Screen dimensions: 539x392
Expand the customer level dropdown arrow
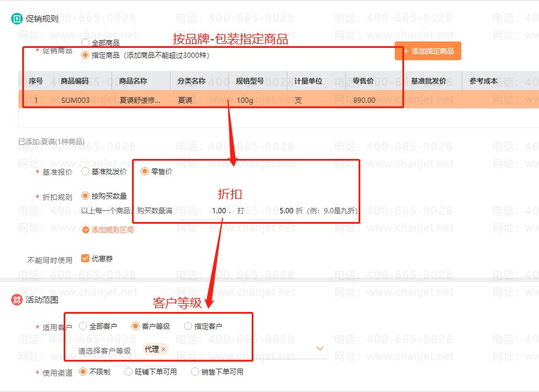point(320,349)
